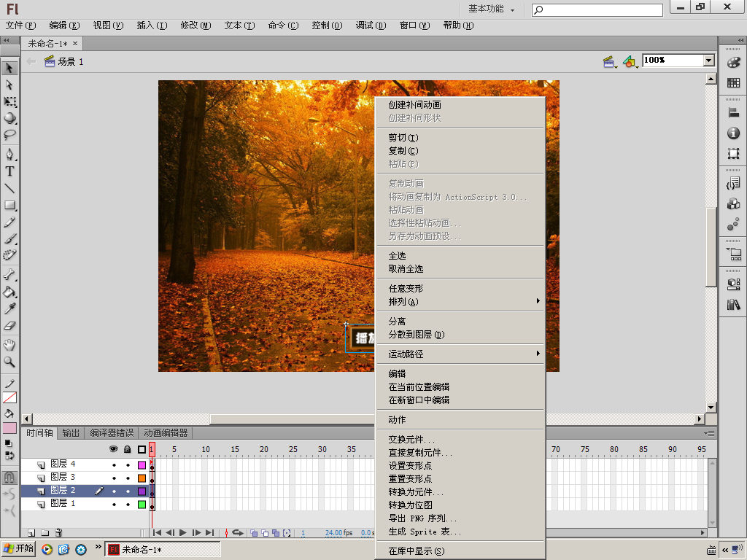
Task: Select the Deco tool
Action: pyautogui.click(x=9, y=255)
